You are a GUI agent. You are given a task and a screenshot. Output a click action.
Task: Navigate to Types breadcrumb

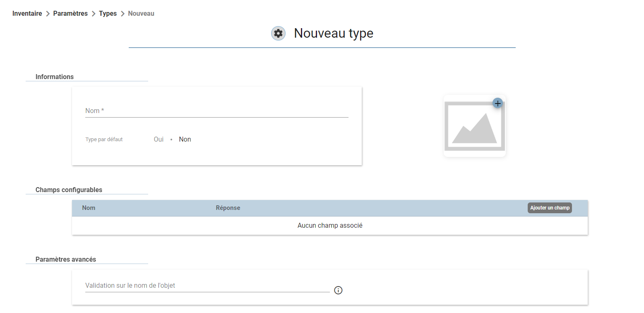pos(108,14)
